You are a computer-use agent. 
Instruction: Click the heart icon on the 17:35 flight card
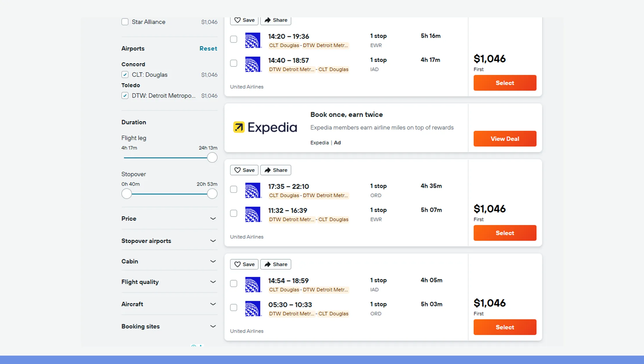coord(238,170)
